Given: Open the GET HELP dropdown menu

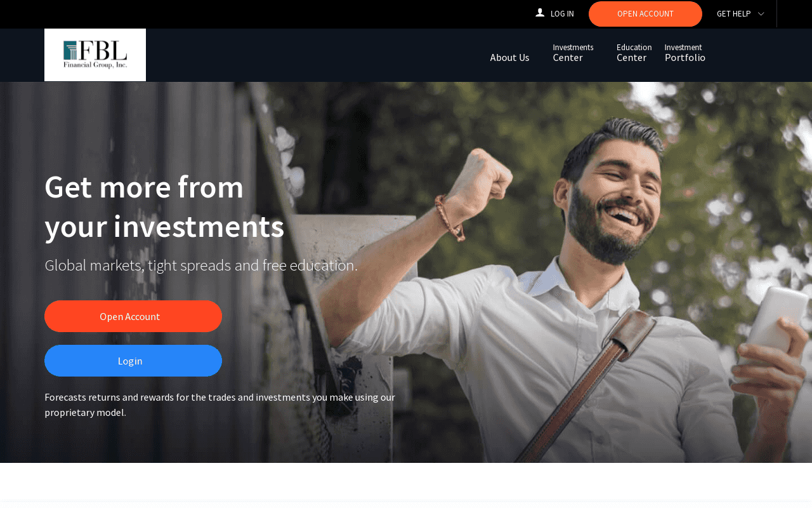Looking at the screenshot, I should click(x=740, y=14).
